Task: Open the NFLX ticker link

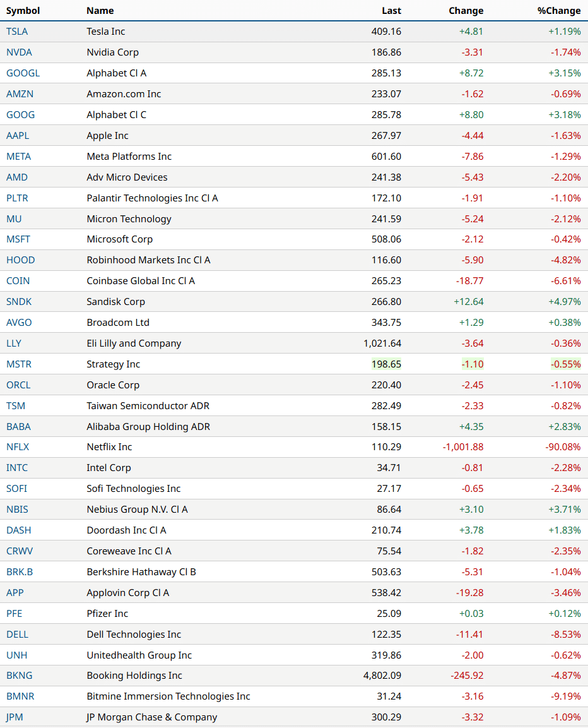Action: (18, 447)
